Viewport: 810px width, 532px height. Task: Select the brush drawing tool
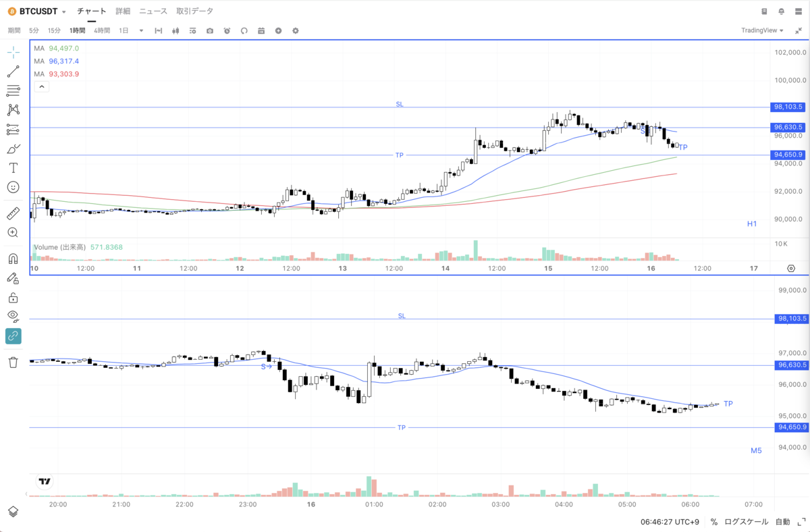[13, 149]
